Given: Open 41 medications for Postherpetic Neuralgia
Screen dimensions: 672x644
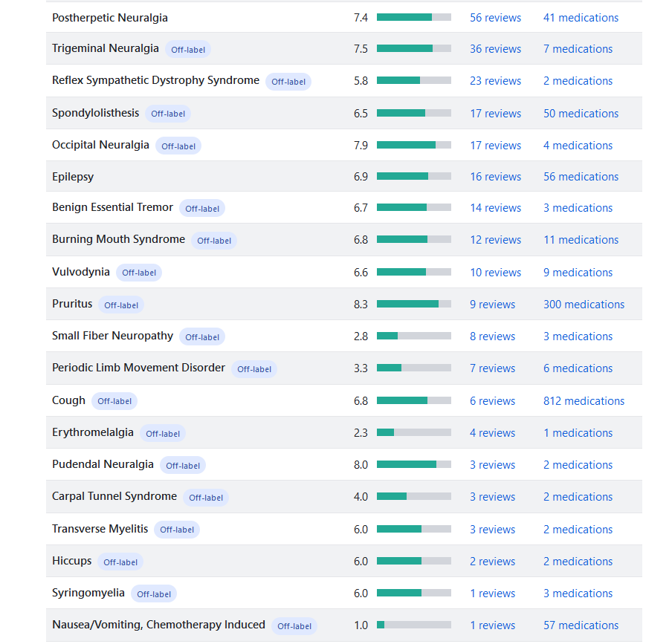Looking at the screenshot, I should [x=581, y=18].
